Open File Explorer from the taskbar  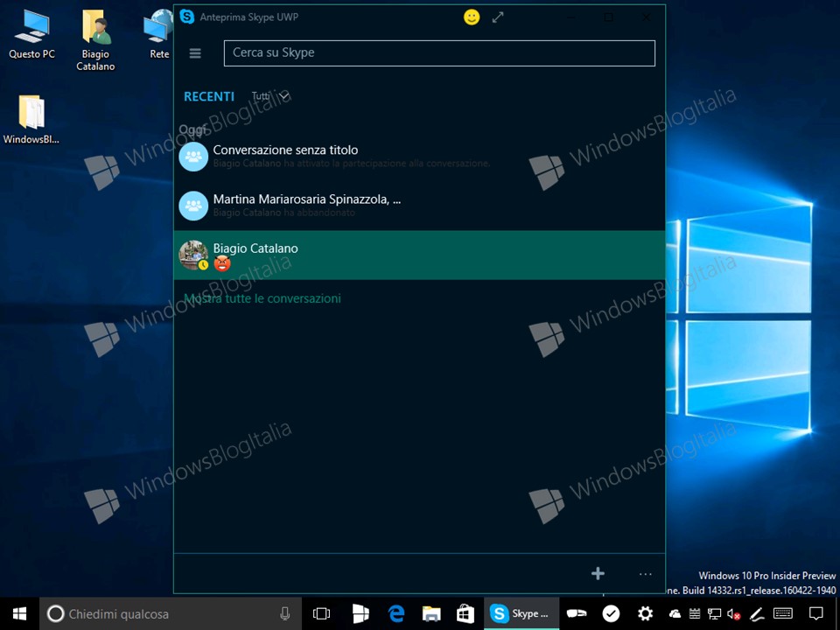431,614
